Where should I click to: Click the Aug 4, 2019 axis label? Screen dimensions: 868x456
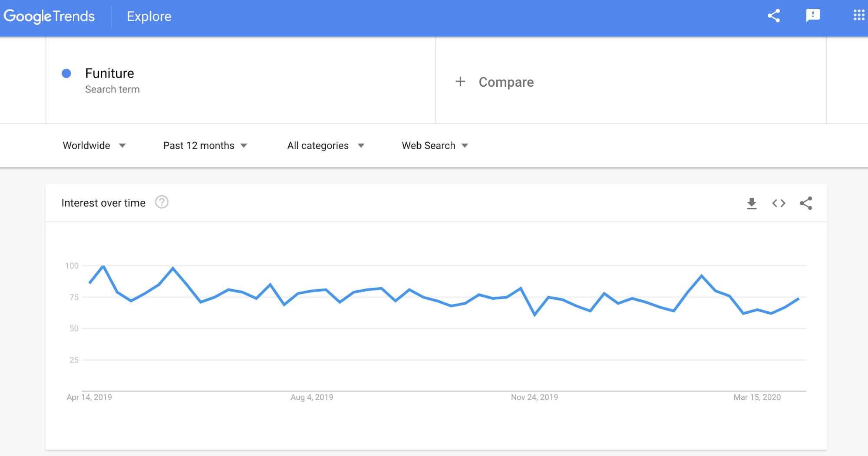[312, 397]
